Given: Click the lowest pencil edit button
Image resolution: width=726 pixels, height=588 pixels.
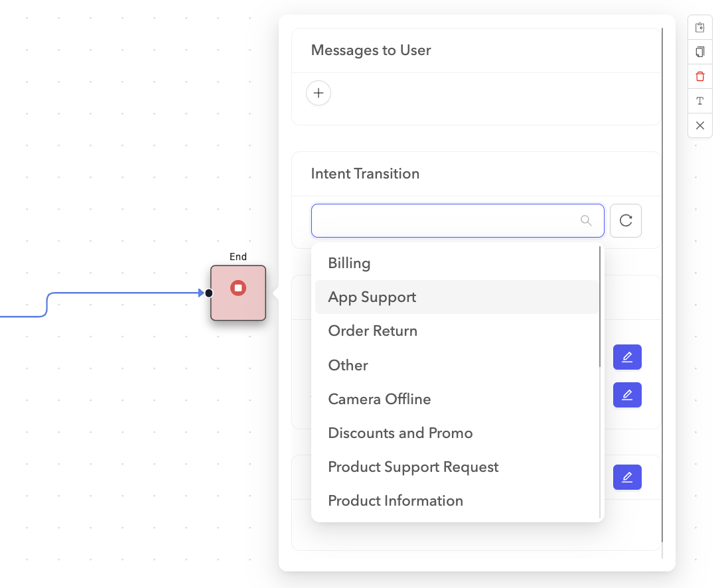Looking at the screenshot, I should click(x=627, y=477).
